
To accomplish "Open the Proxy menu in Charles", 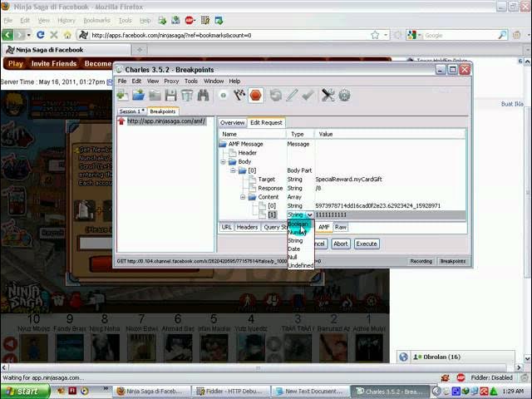I will [171, 81].
